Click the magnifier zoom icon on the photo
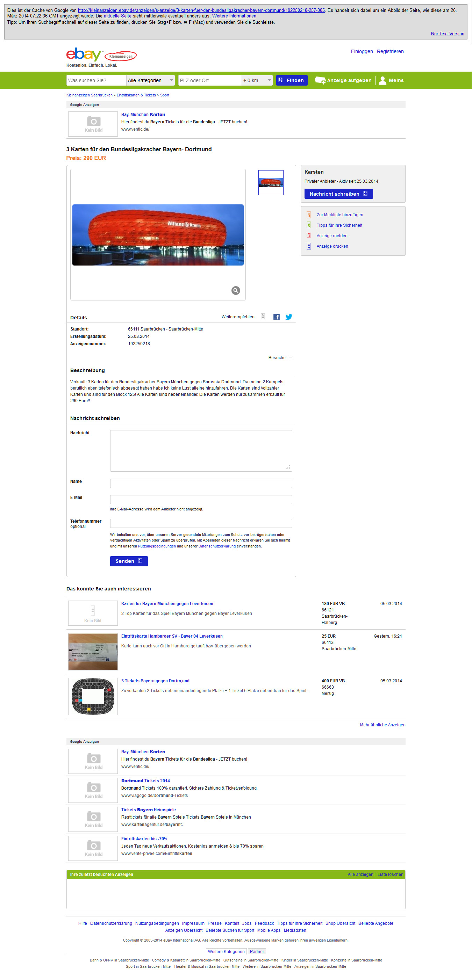472x980 pixels. [x=236, y=291]
